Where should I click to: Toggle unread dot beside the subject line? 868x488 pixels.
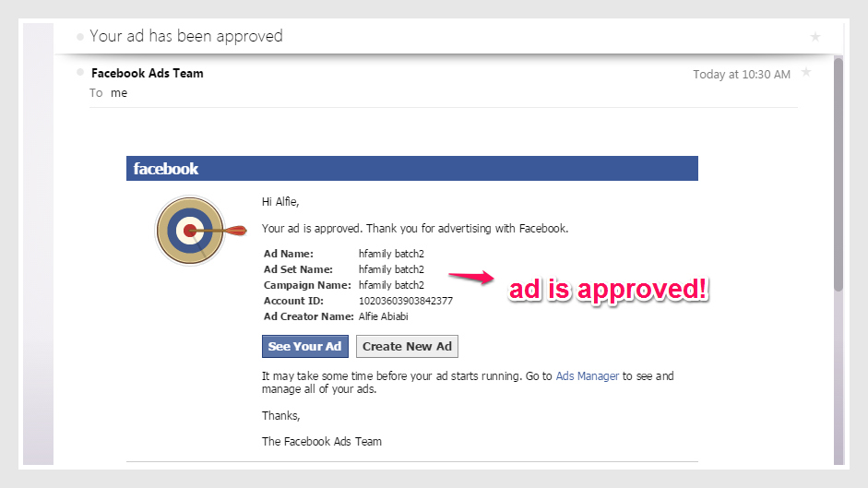pyautogui.click(x=80, y=37)
